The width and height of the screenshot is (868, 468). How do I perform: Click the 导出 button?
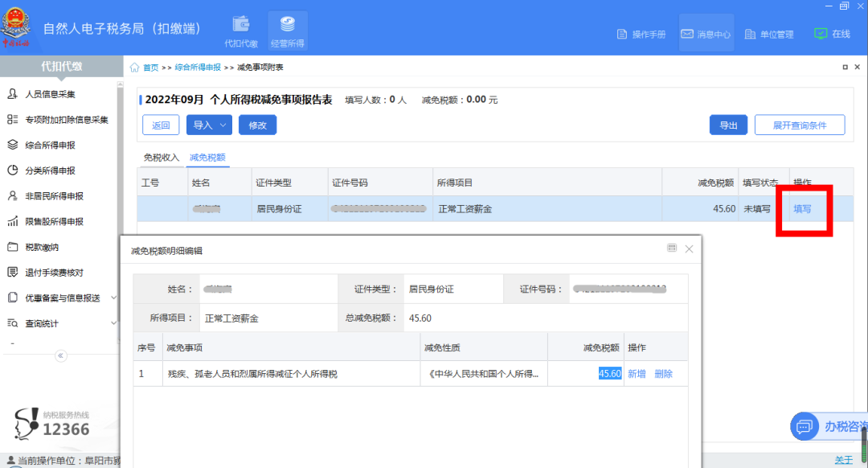tap(728, 125)
